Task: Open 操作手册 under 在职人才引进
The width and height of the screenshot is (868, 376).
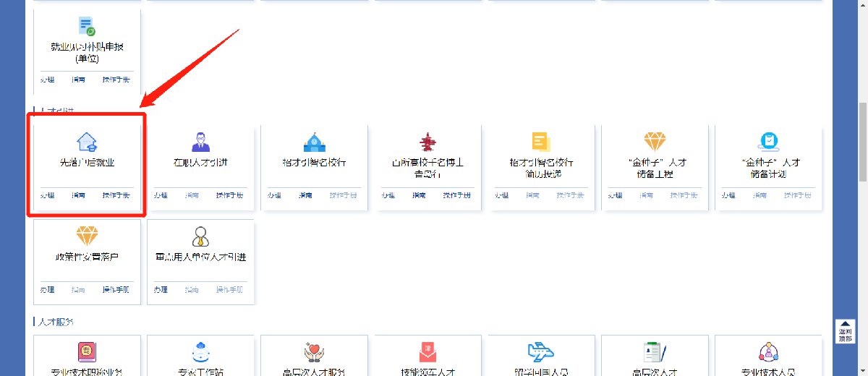Action: [x=229, y=195]
